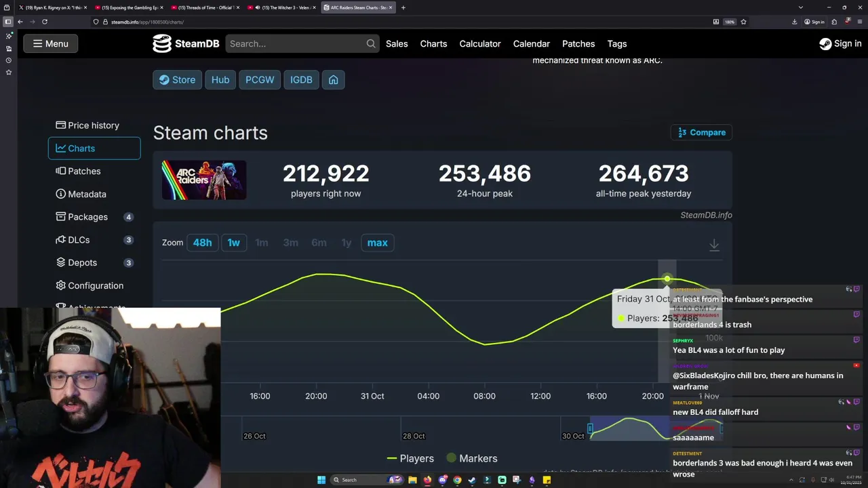The image size is (868, 488).
Task: Switch to Exposing the Gambling browser tab
Action: coord(129,7)
